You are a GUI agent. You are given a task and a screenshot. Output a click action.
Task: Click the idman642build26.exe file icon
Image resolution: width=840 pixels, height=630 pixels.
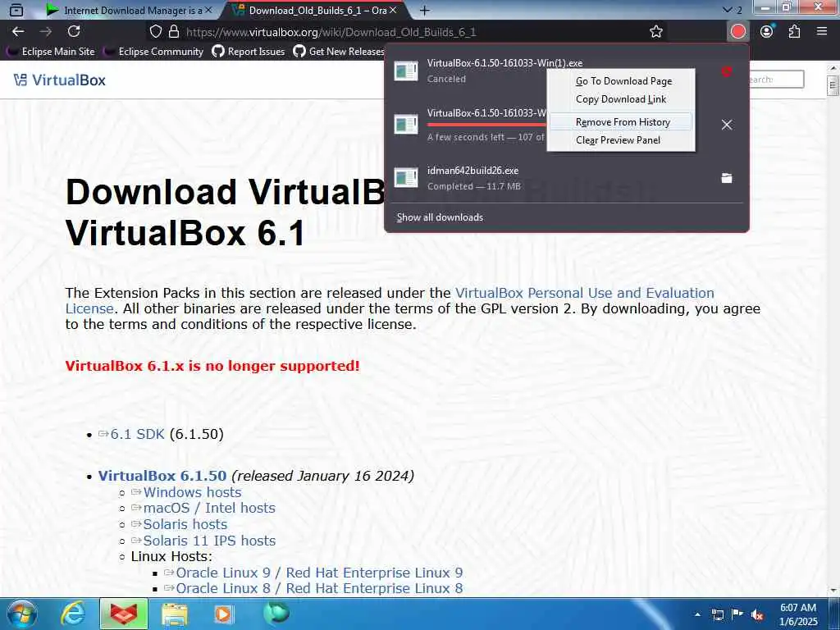[x=405, y=178]
